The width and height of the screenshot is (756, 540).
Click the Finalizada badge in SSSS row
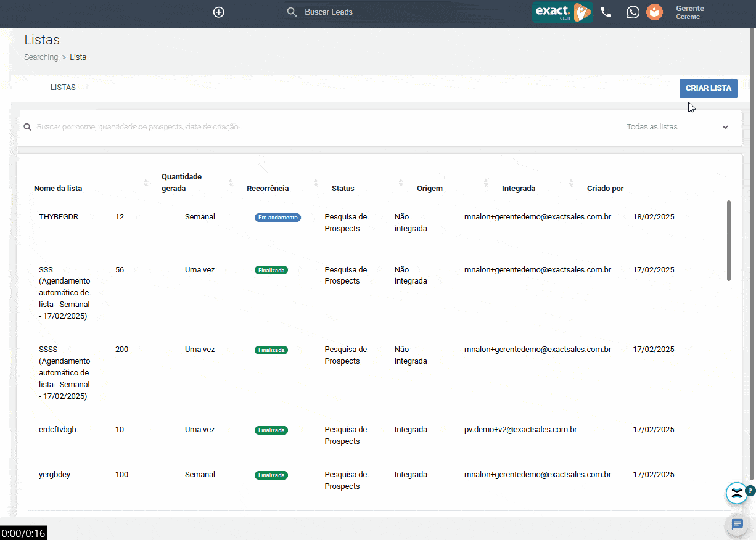click(x=271, y=350)
